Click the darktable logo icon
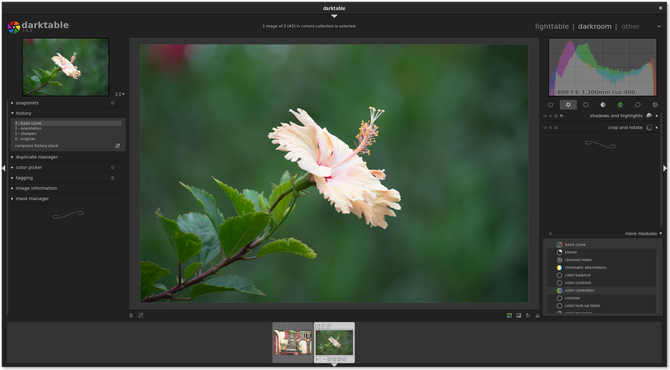 click(x=14, y=27)
